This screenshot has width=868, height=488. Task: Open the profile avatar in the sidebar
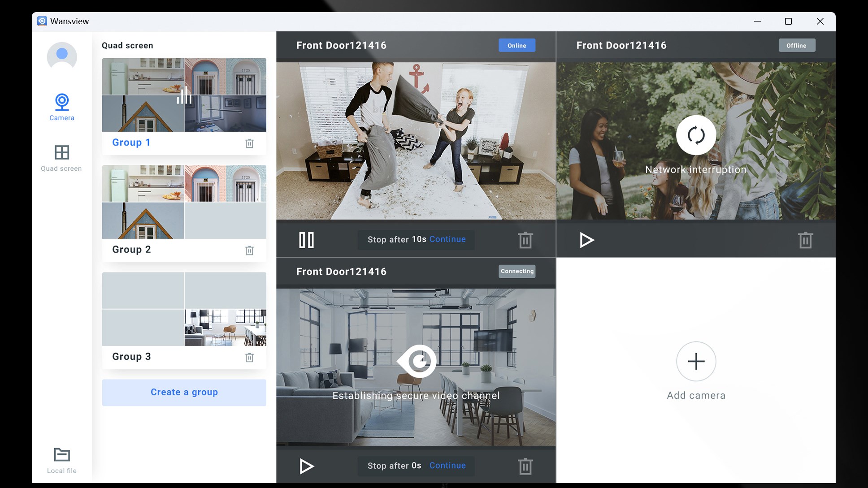pyautogui.click(x=61, y=57)
